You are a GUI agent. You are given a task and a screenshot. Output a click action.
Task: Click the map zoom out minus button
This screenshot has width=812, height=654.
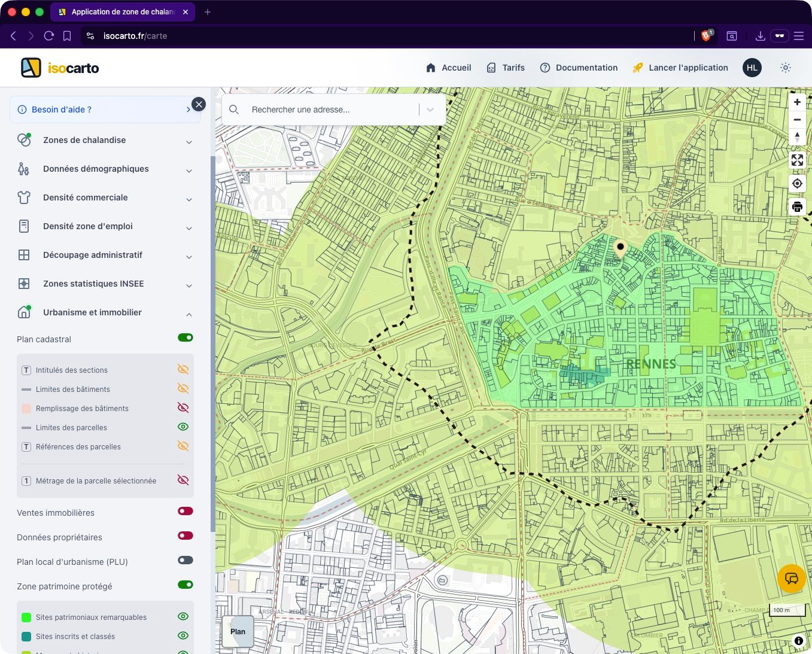[x=797, y=120]
